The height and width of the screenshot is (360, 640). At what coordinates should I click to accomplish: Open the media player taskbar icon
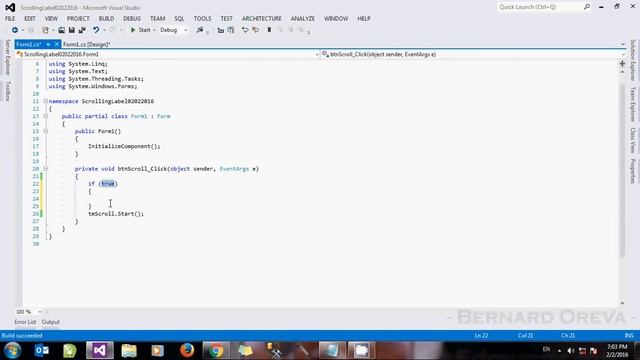[x=158, y=351]
